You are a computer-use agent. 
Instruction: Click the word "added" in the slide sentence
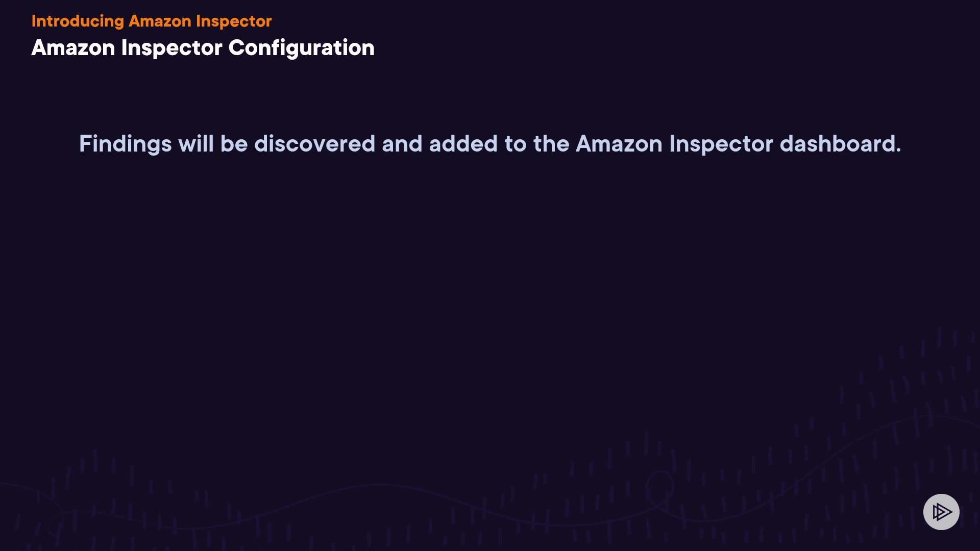[x=463, y=144]
